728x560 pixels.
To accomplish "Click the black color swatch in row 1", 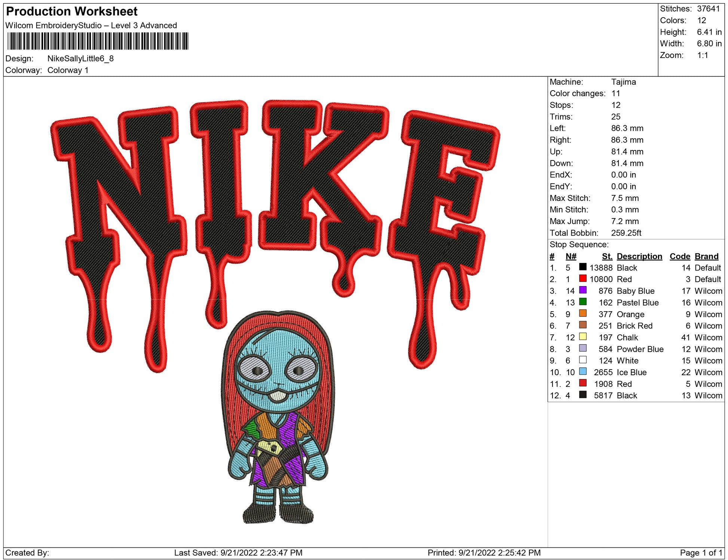I will coord(582,267).
